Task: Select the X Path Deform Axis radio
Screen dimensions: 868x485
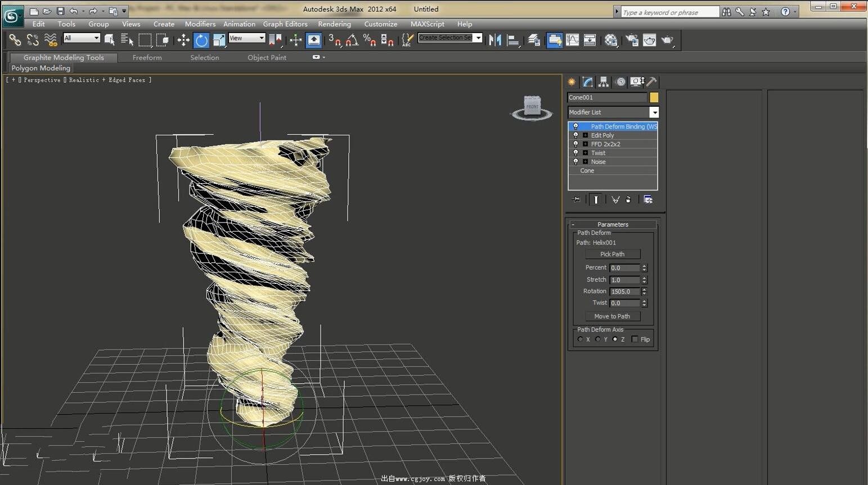Action: tap(580, 339)
